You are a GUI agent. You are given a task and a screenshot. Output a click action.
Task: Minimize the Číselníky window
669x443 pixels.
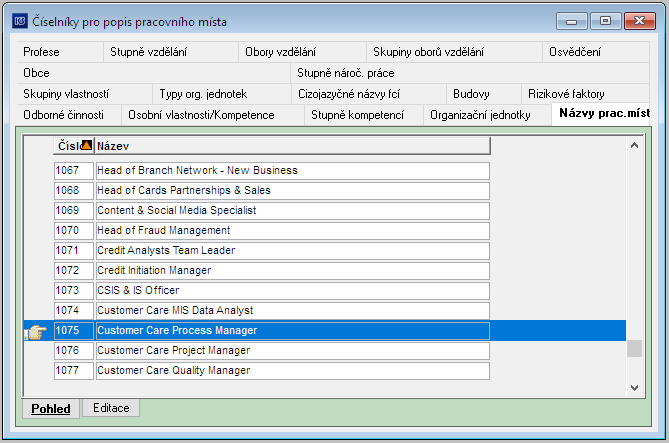pos(572,21)
